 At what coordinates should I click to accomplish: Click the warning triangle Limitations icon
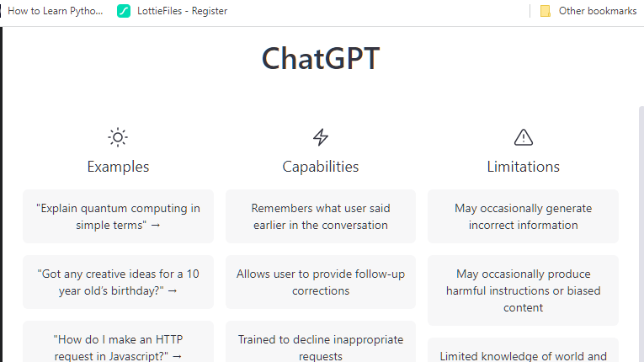(x=524, y=137)
